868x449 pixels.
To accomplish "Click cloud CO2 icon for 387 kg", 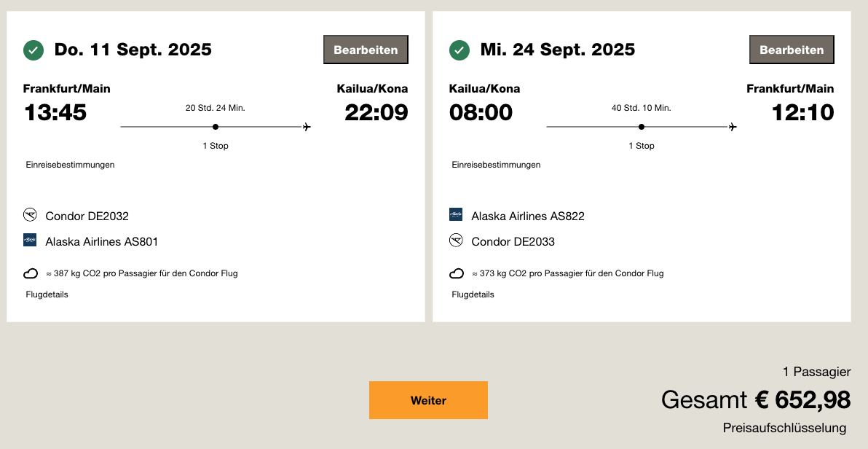I will point(31,273).
